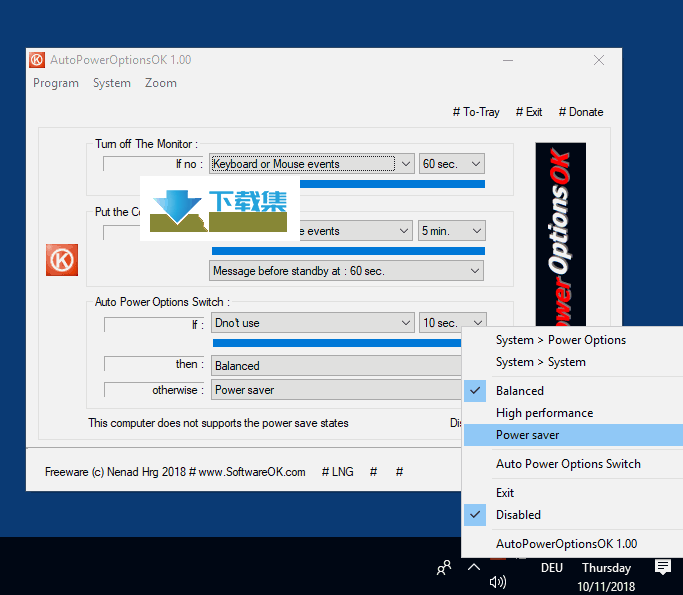Choose Power saver in tray menu
The image size is (683, 595).
point(573,435)
